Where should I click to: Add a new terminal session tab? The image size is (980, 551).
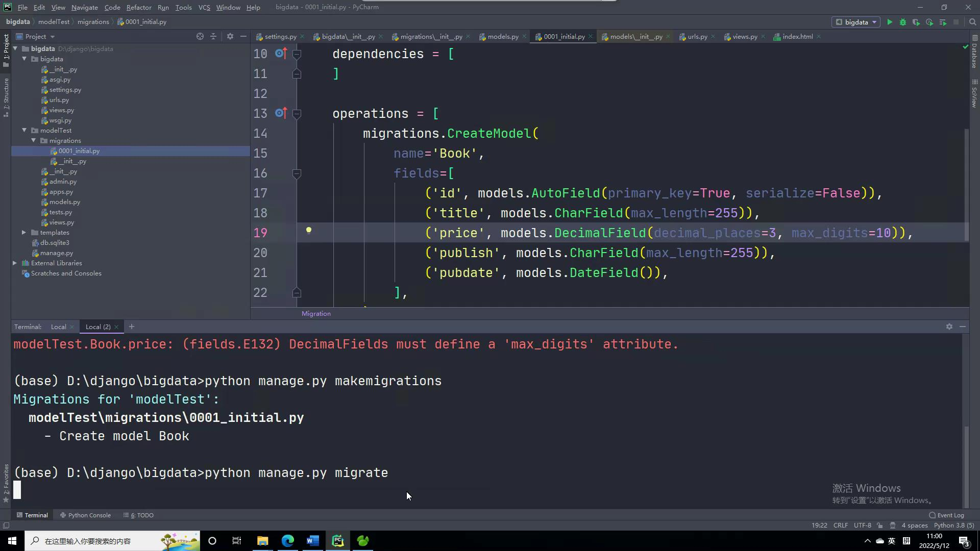tap(132, 327)
